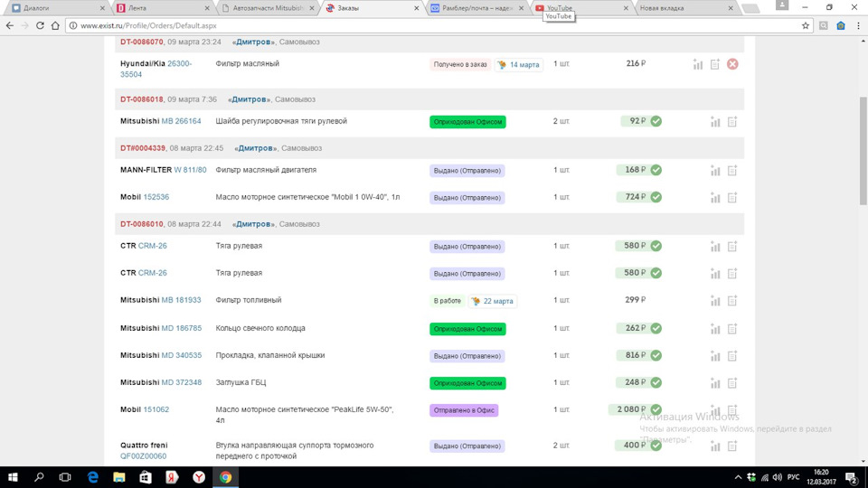Click green checkmark beside 2 080 ₽ price
The width and height of the screenshot is (868, 488).
tap(656, 409)
